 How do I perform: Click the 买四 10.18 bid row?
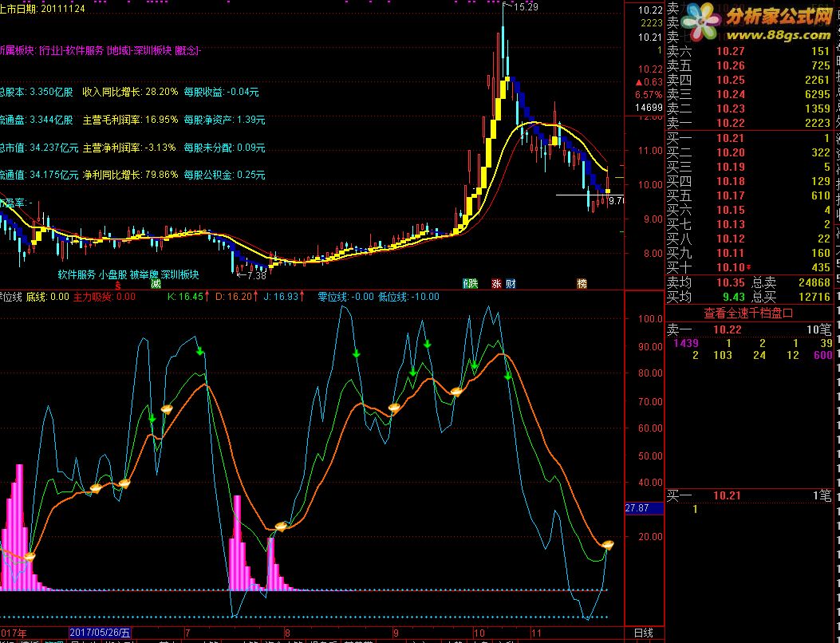point(748,181)
